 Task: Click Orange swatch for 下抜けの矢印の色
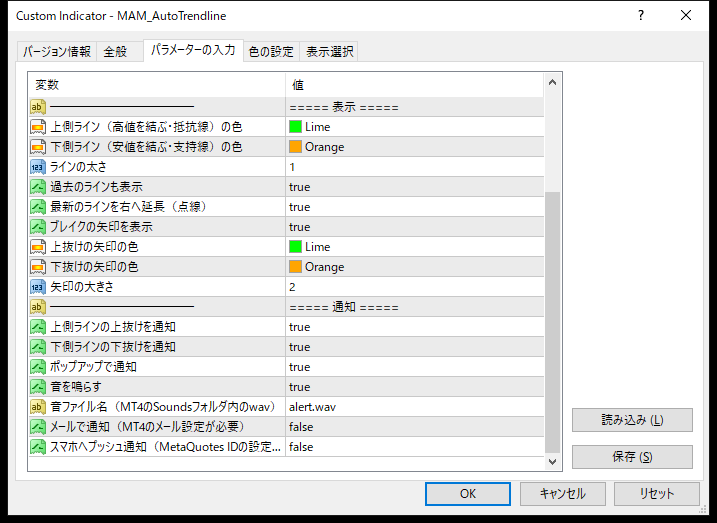(295, 267)
